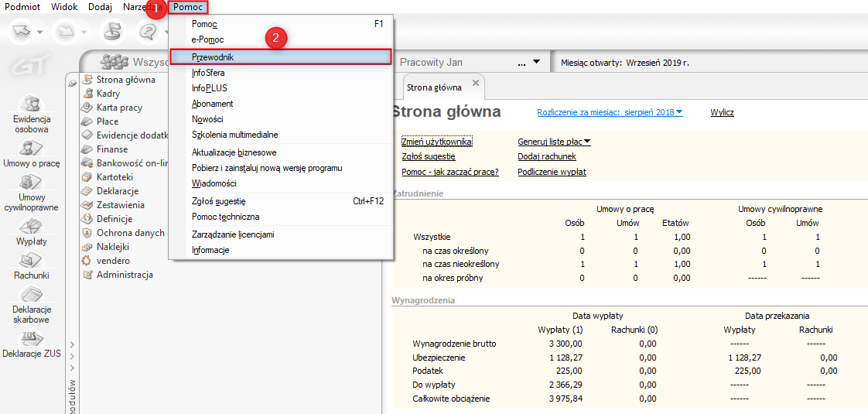Open the Pracowity Jan selector dropdown arrow
Image resolution: width=868 pixels, height=414 pixels.
[x=535, y=62]
